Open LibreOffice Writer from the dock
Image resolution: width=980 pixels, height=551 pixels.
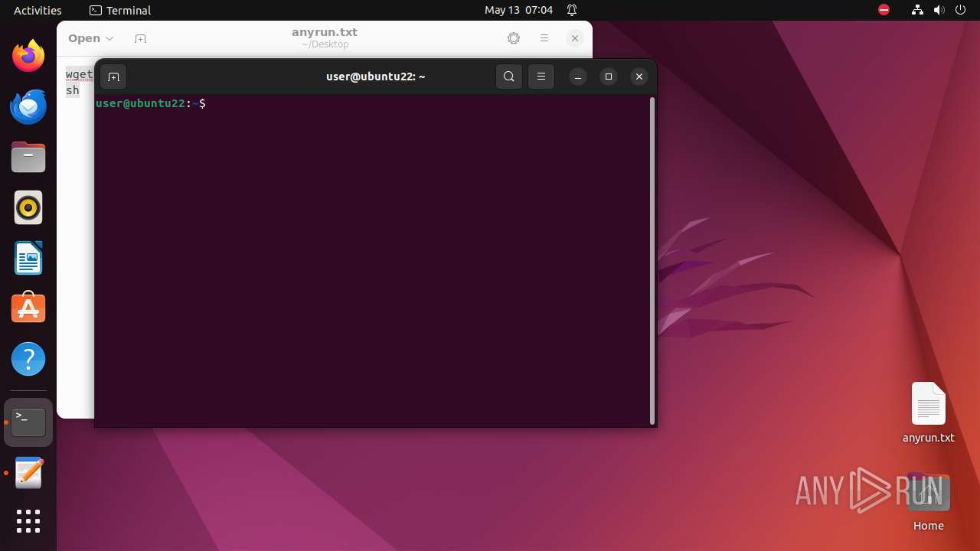(x=28, y=258)
